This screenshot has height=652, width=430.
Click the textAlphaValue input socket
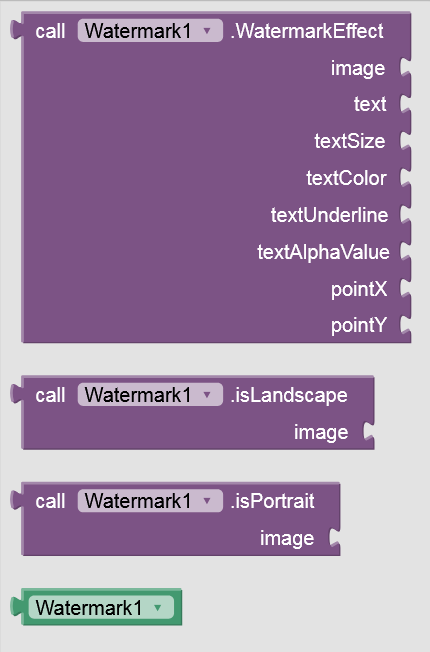[405, 252]
